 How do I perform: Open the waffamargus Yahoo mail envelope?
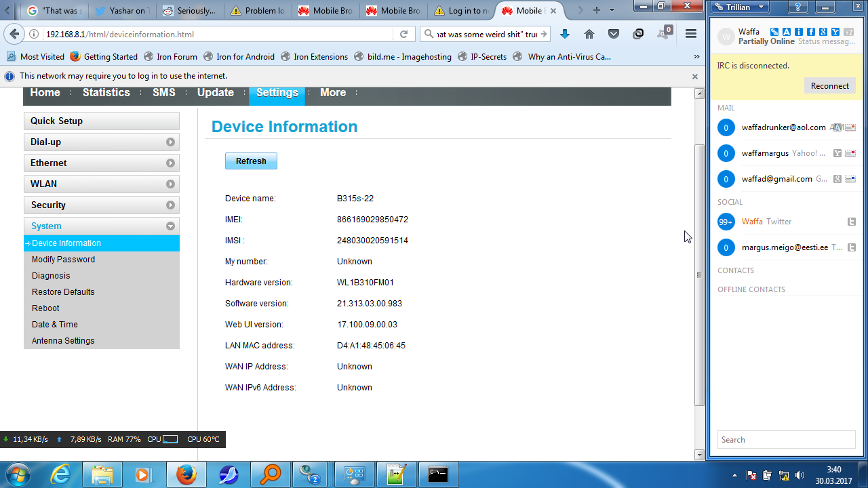(850, 153)
